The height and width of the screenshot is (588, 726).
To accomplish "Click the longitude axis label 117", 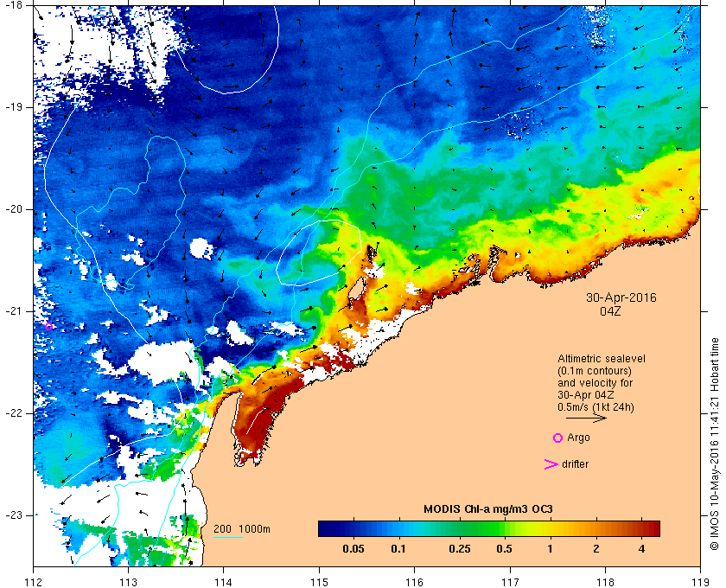I will [x=510, y=582].
